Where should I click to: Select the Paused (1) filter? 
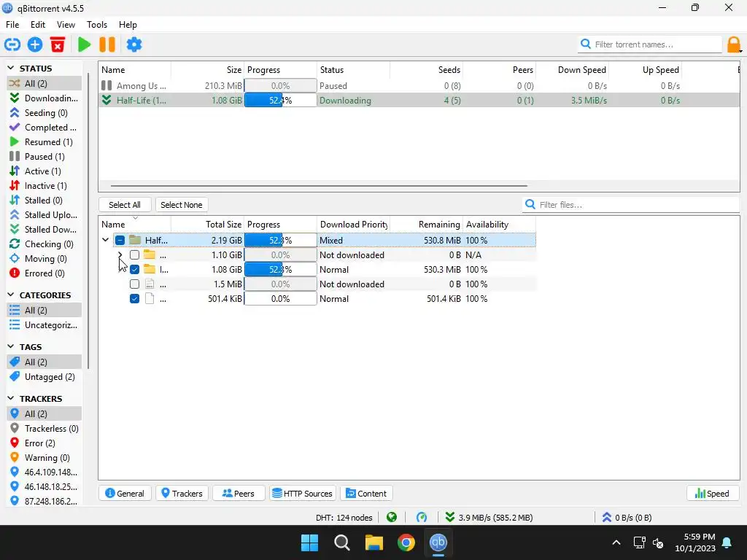(44, 157)
